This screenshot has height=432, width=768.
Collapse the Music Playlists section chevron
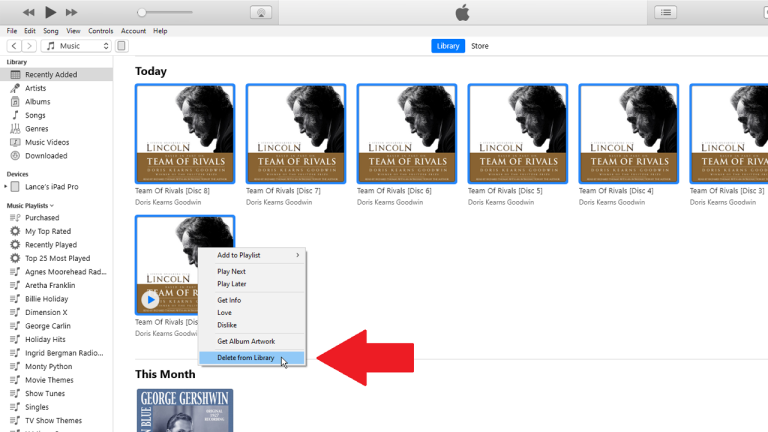tap(52, 206)
